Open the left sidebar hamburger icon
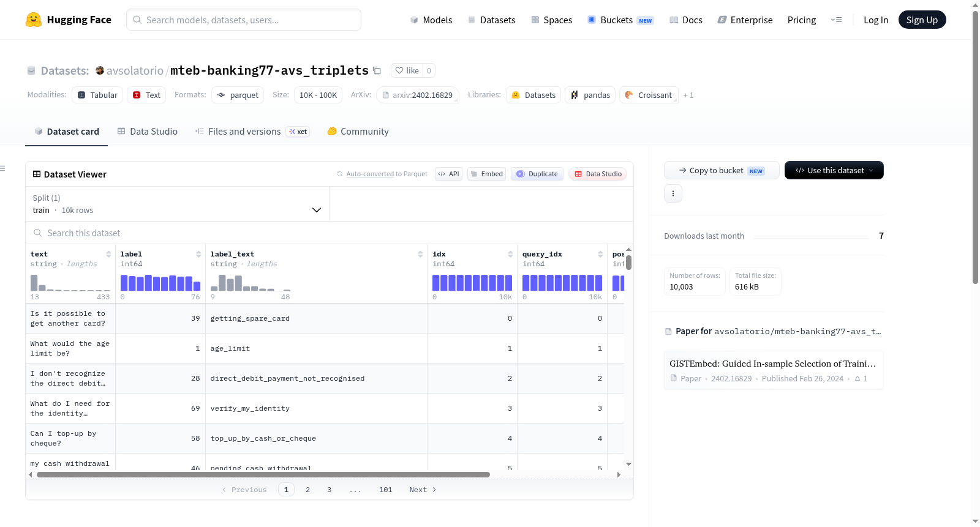Screen dimensions: 980x527 (x=2, y=168)
